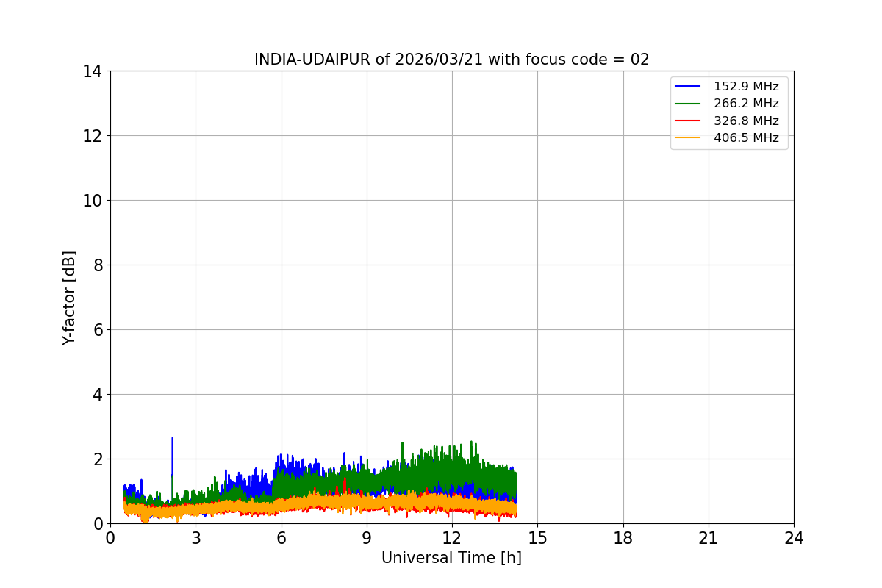This screenshot has width=882, height=588.
Task: Click the Universal Time [h] axis label
Action: 451,558
